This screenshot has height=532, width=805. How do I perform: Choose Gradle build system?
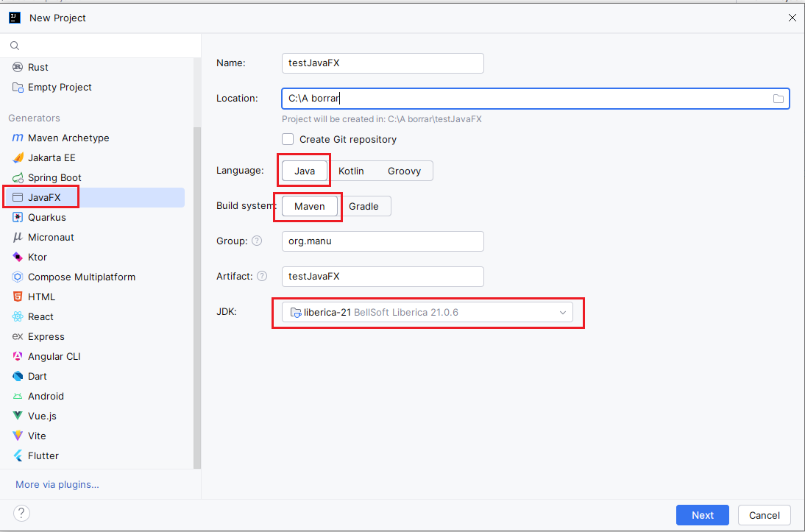364,207
